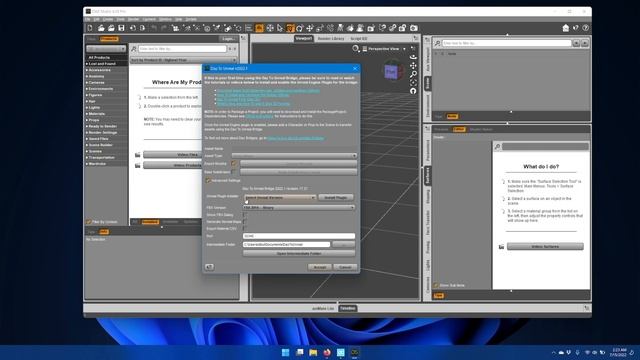
Task: Click the Save file floppy icon
Action: click(x=121, y=28)
